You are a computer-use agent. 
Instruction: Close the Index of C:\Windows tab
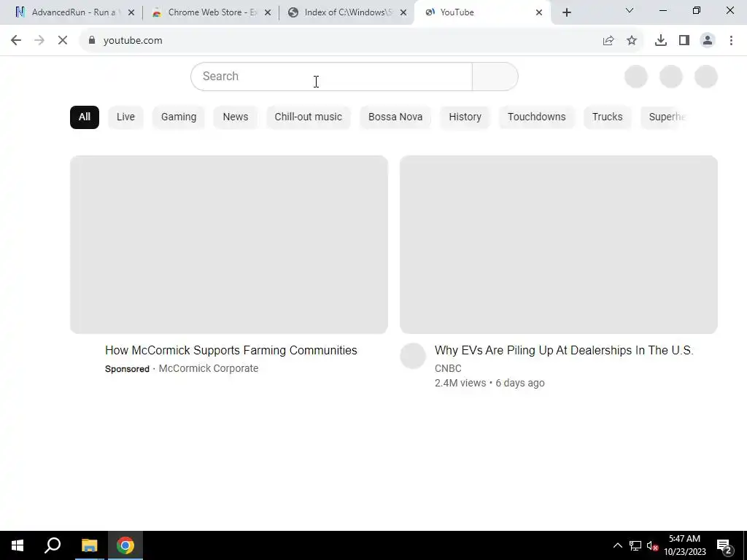point(403,12)
